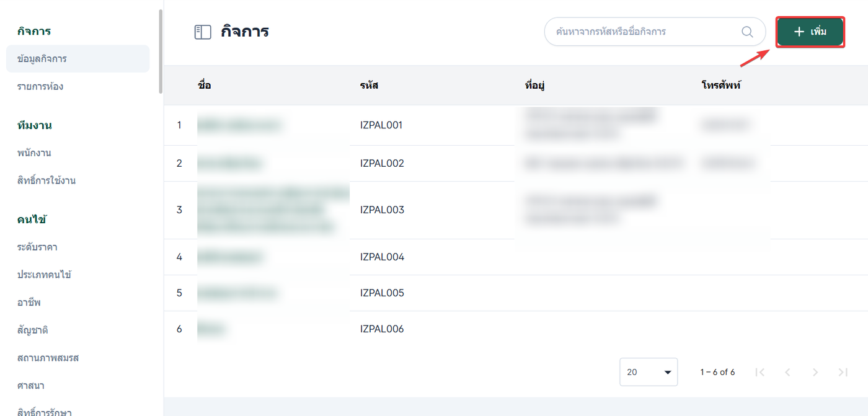Screen dimensions: 868x416
Task: Go to next page arrow
Action: [x=815, y=372]
